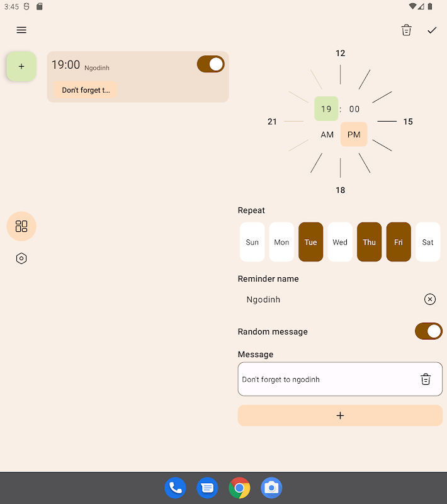Enable repeat on Wed
Viewport: 447px width, 504px height.
point(340,242)
